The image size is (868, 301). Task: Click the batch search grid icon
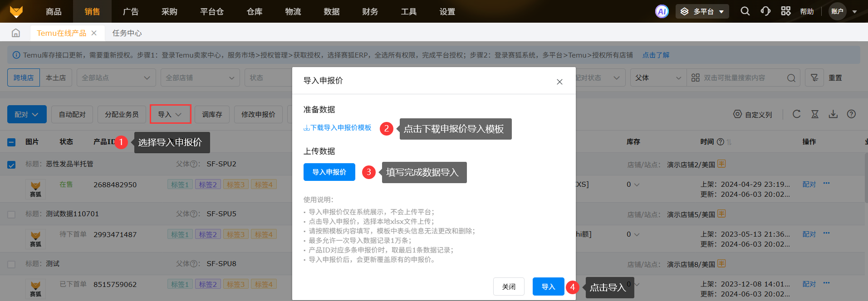click(695, 78)
